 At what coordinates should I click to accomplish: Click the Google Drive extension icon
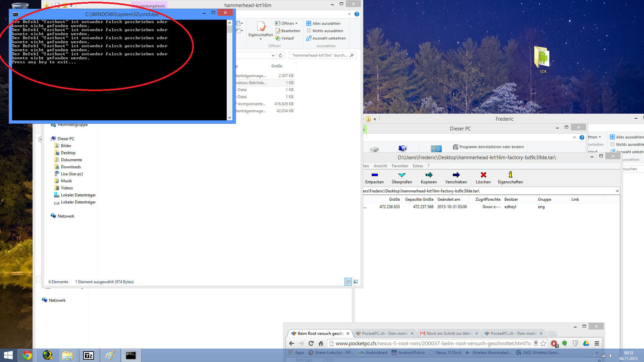coord(586,343)
